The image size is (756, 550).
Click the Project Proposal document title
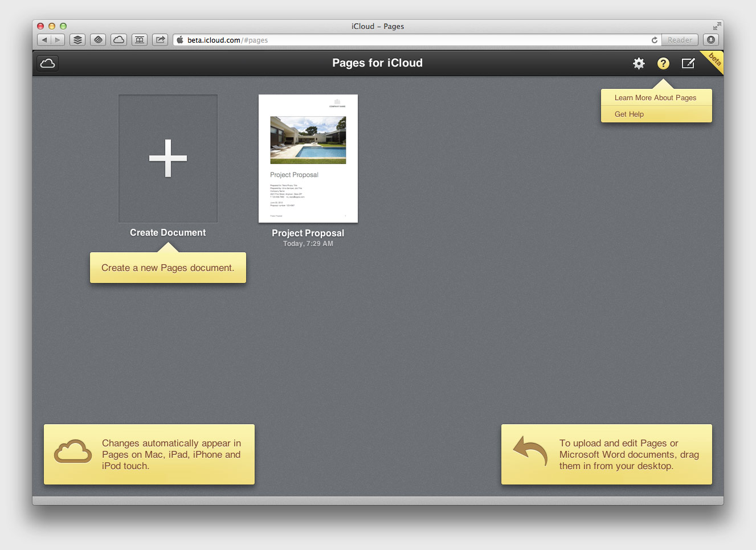tap(308, 233)
